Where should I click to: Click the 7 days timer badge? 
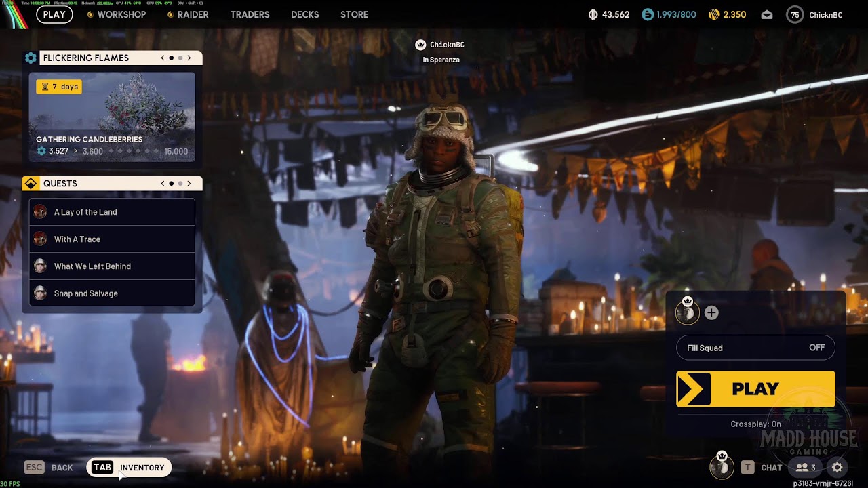[59, 87]
